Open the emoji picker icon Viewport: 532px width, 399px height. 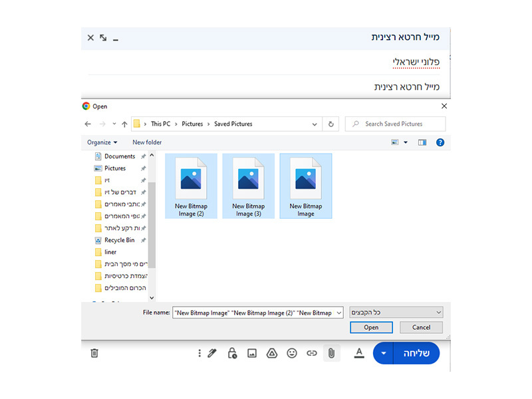[x=292, y=353]
